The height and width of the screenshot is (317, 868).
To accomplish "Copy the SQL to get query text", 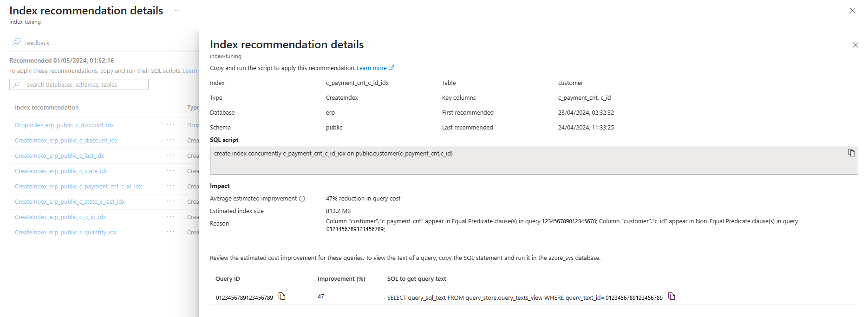I will click(x=672, y=296).
